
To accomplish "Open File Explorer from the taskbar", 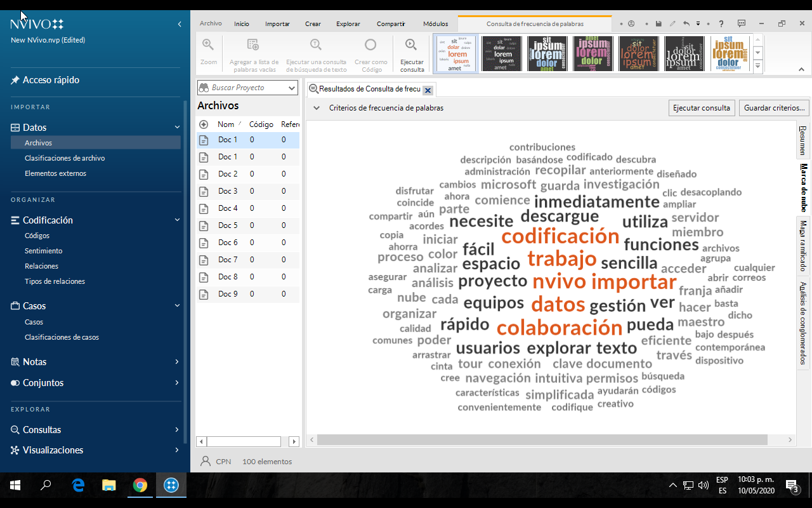I will pos(109,486).
